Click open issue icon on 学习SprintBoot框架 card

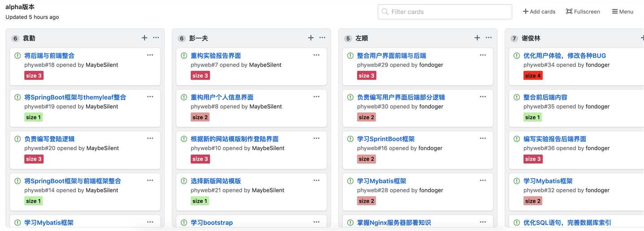tap(350, 139)
